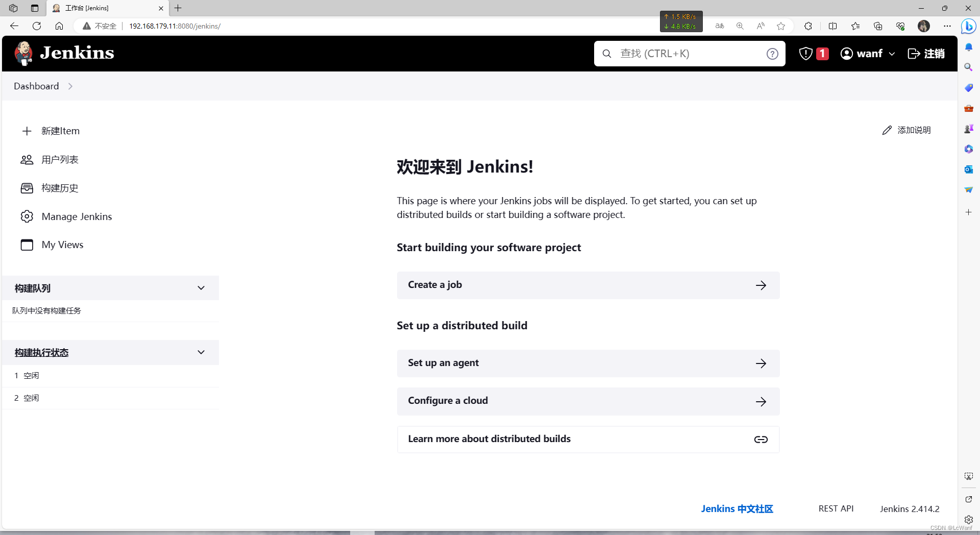Create a new item via 新建Item
The image size is (980, 535).
(x=60, y=131)
